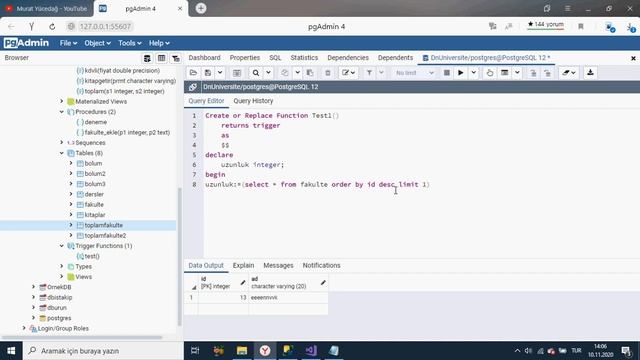Screen dimensions: 640x360
Task: Open the Clear eraser dropdown in the toolbar
Action: point(569,73)
